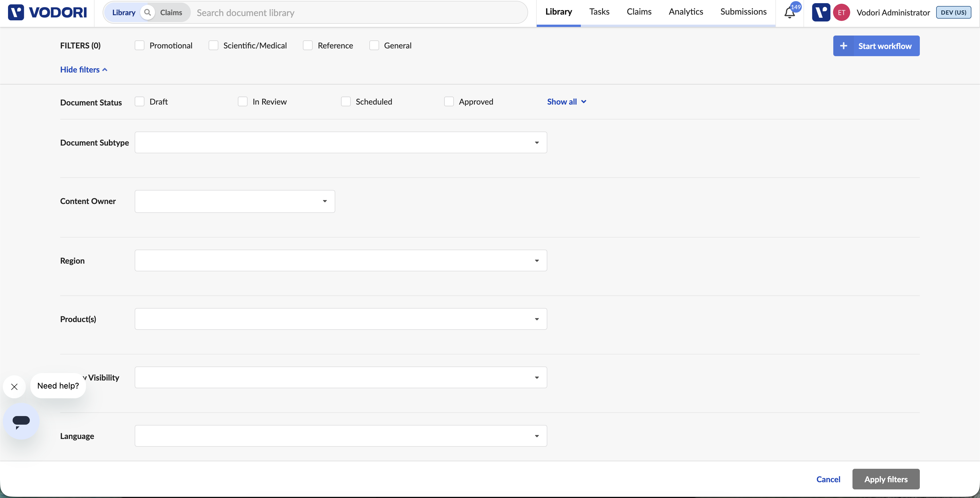Click the Vodori logo in header
Image resolution: width=980 pixels, height=498 pixels.
pos(47,13)
